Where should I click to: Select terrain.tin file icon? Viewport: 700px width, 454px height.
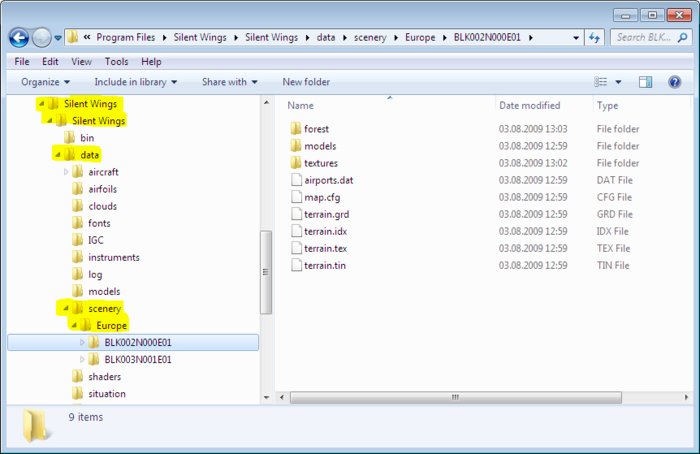[296, 265]
